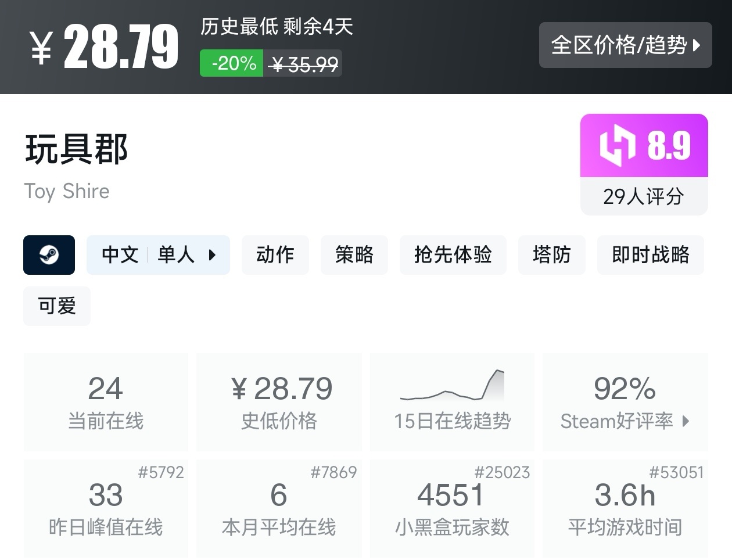Image resolution: width=732 pixels, height=560 pixels.
Task: Open the 全区价格/趋势 panel
Action: tap(626, 45)
